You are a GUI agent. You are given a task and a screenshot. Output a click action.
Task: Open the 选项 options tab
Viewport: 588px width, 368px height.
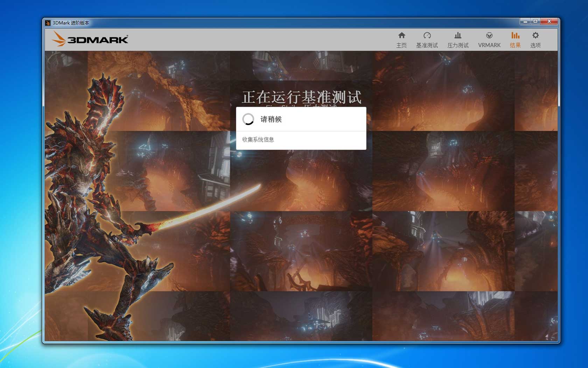tap(535, 40)
